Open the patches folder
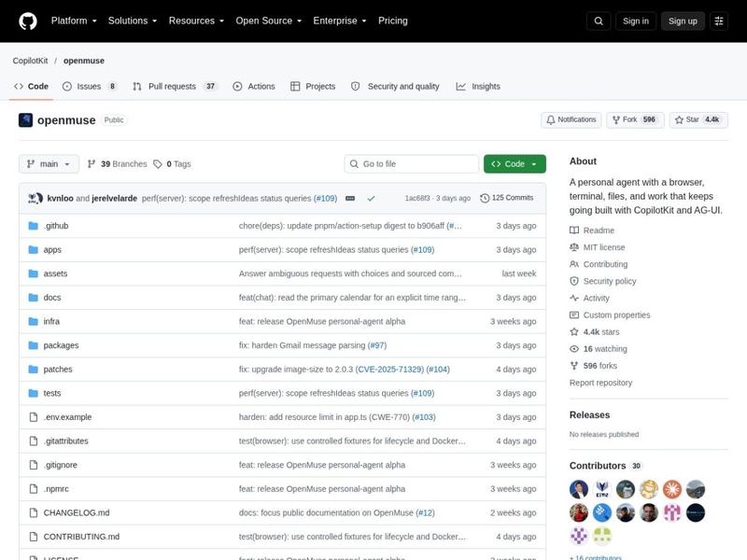747x560 pixels. (x=58, y=369)
